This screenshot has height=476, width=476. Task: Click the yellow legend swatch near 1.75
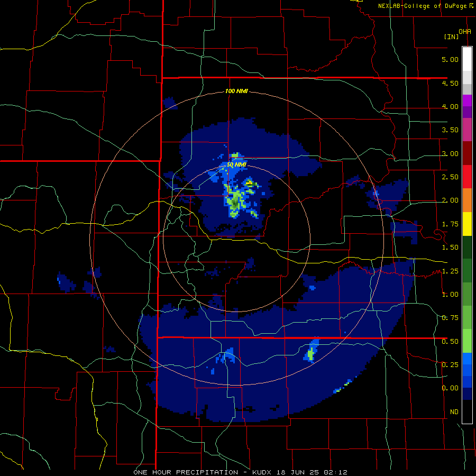pos(467,224)
